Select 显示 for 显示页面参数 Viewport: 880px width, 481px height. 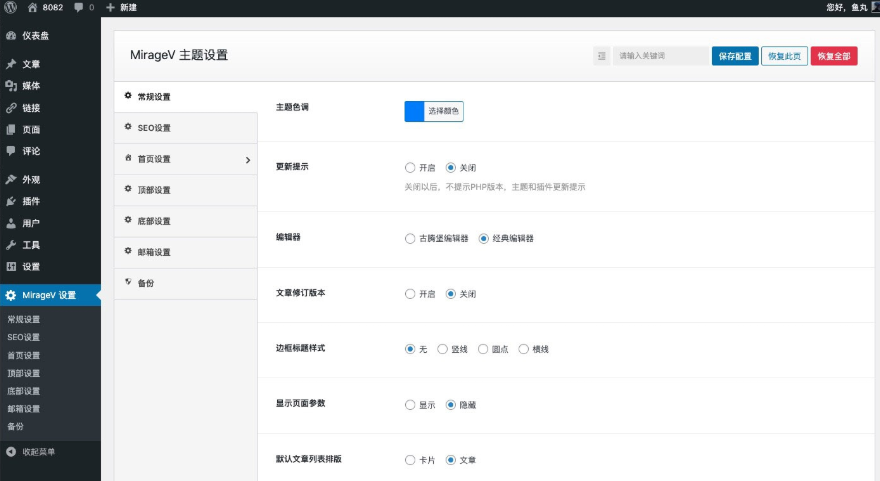pos(410,405)
